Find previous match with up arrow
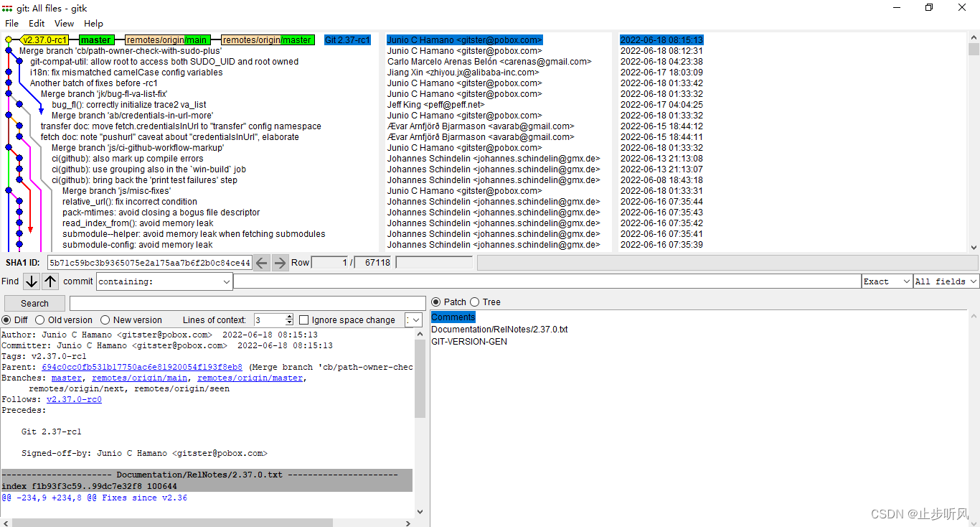The image size is (980, 527). tap(50, 281)
